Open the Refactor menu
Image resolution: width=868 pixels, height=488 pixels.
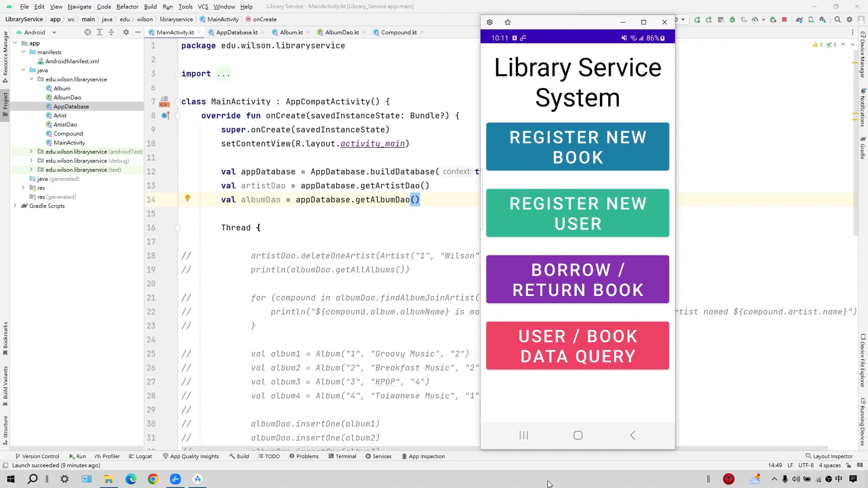coord(127,6)
